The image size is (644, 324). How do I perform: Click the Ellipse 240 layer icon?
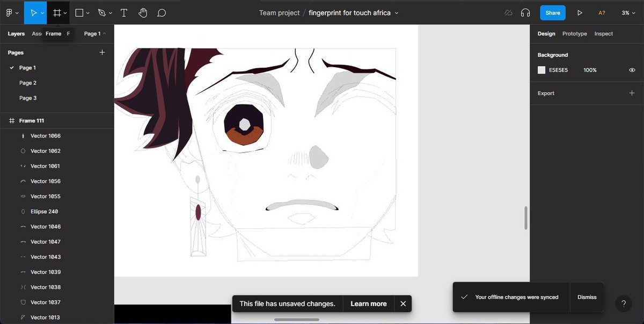[23, 212]
